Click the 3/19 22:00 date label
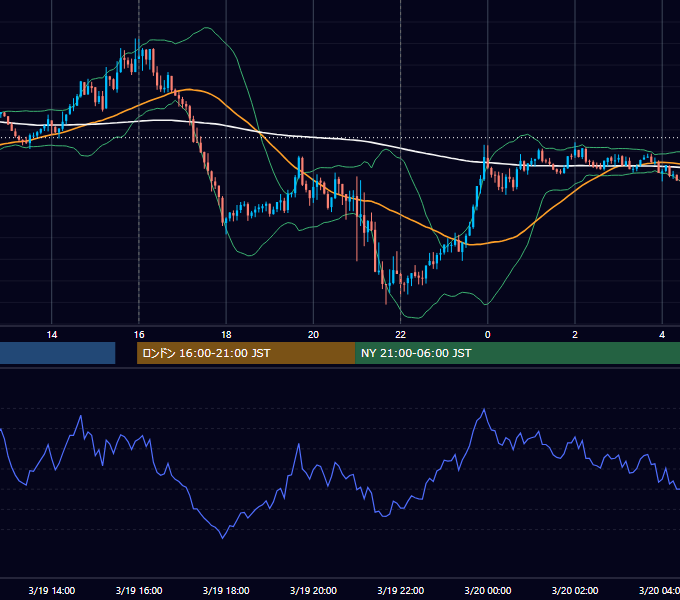This screenshot has width=680, height=600. [400, 590]
